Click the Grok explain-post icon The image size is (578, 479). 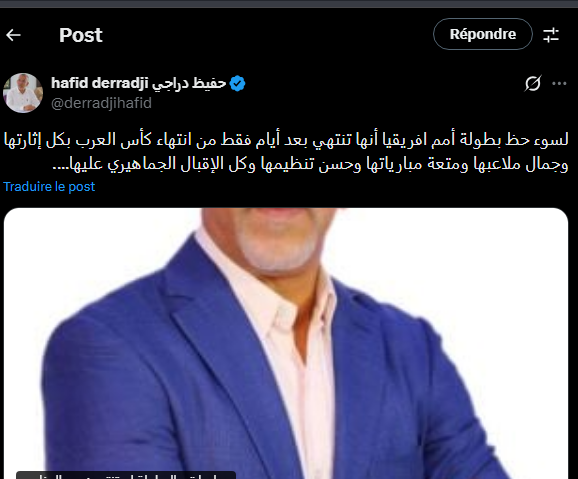[533, 84]
